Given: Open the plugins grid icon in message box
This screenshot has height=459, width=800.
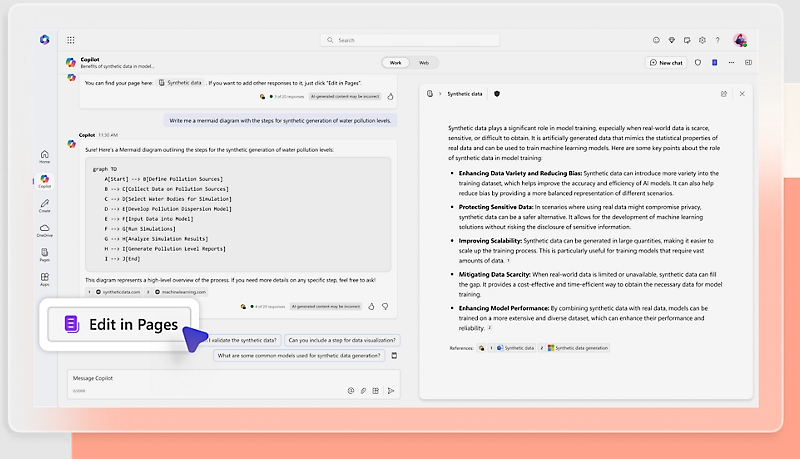Looking at the screenshot, I should click(376, 391).
